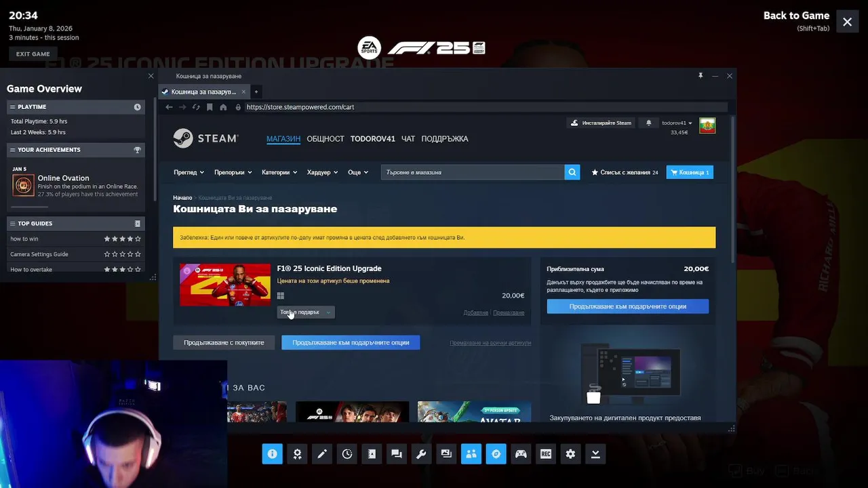868x488 pixels.
Task: Click the 'Продължаване с покупките' button
Action: point(224,342)
